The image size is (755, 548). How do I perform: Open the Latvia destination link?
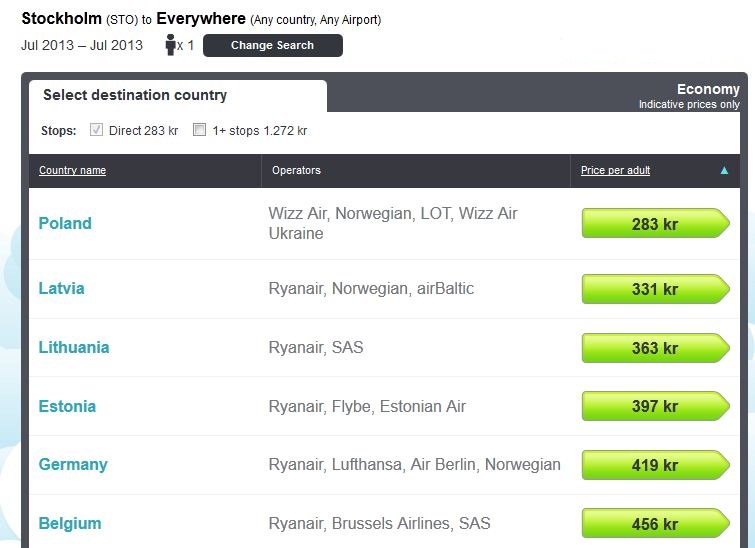pyautogui.click(x=62, y=288)
